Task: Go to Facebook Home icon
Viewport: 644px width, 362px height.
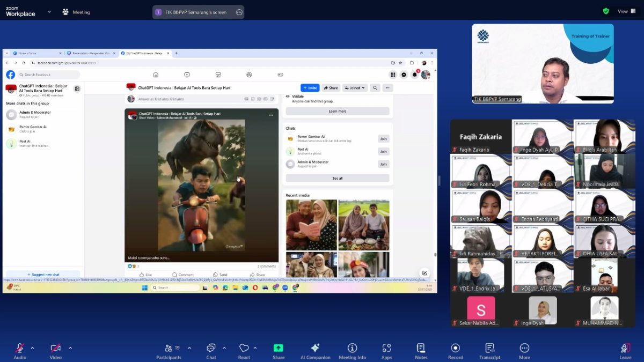Action: pos(156,75)
